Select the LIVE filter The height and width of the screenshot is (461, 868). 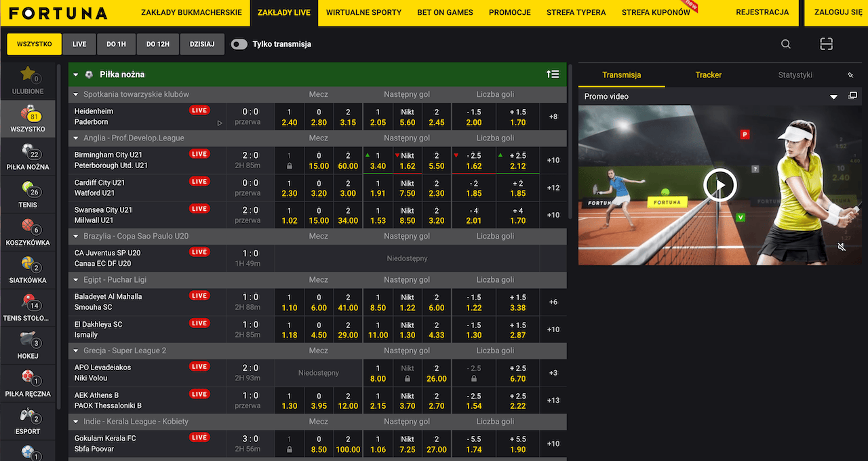[x=79, y=44]
